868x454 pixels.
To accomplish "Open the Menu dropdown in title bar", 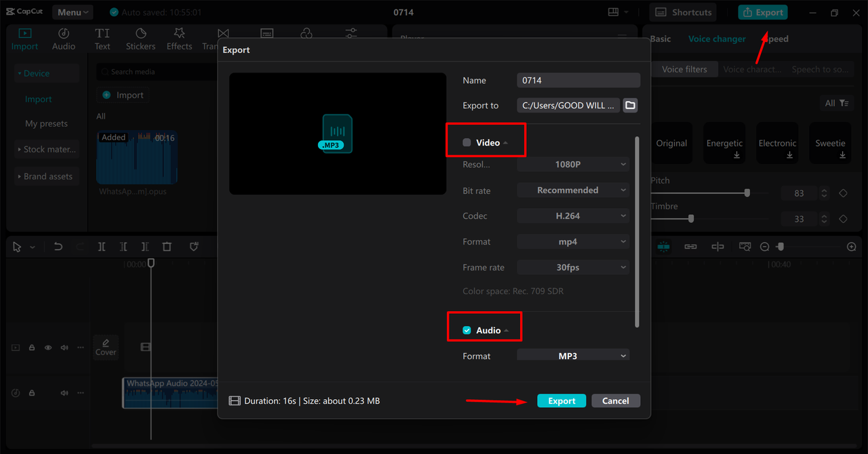I will pos(73,12).
